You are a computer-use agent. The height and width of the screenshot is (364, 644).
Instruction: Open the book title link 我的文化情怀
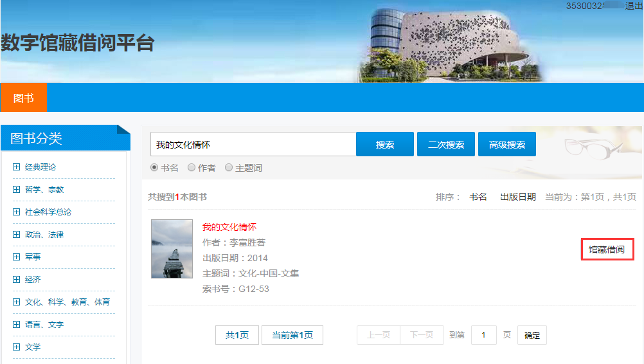pos(229,227)
